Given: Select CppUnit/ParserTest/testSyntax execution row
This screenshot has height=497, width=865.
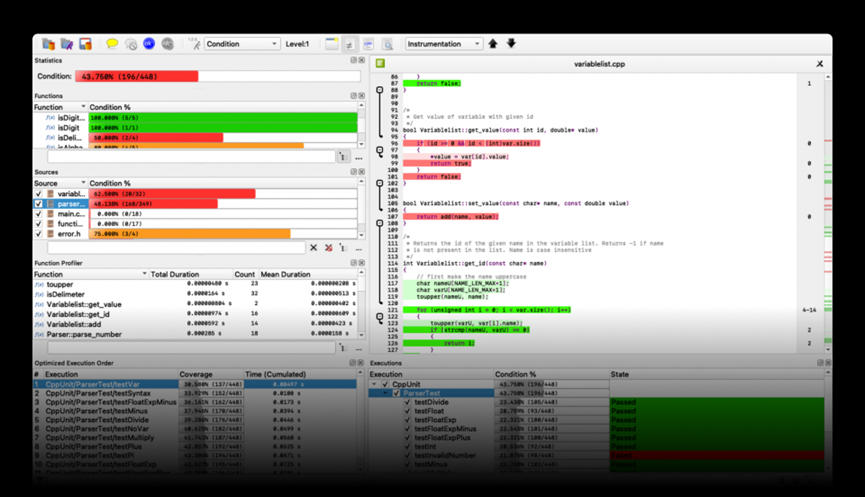Looking at the screenshot, I should pyautogui.click(x=195, y=393).
